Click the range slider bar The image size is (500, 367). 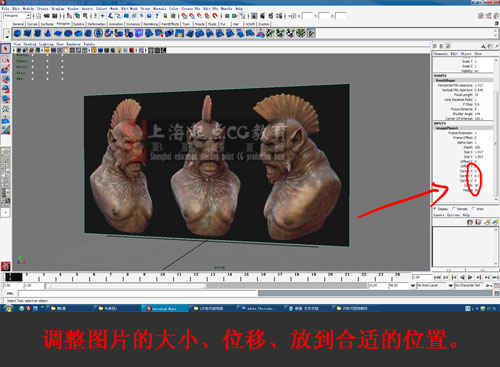tap(127, 286)
